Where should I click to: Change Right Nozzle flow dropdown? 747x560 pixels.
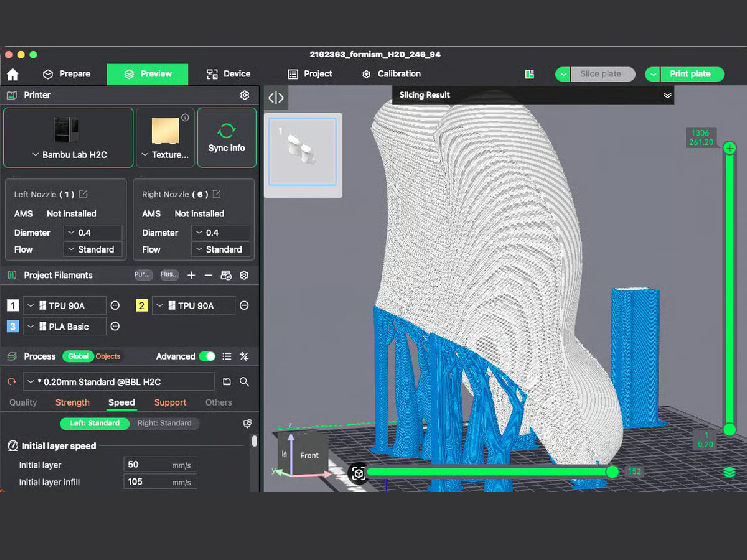(x=221, y=249)
